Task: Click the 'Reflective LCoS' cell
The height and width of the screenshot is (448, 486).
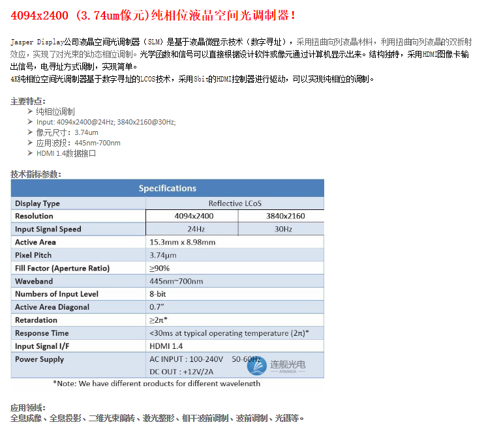Action: 235,203
